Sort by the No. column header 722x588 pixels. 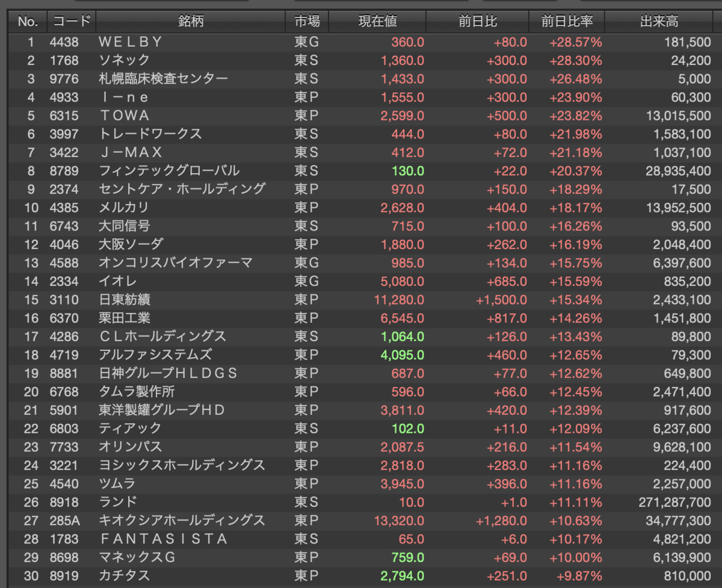[x=28, y=22]
